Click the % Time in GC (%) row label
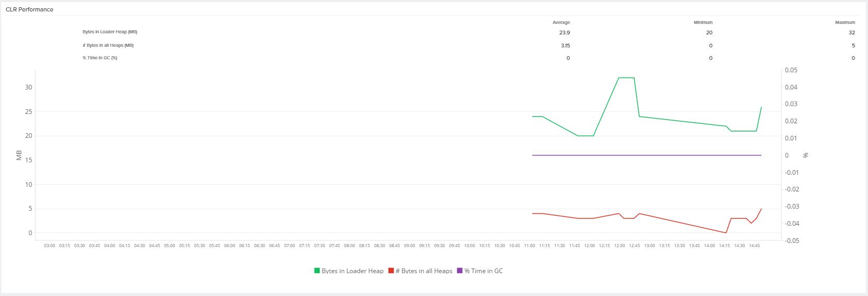 [x=100, y=58]
